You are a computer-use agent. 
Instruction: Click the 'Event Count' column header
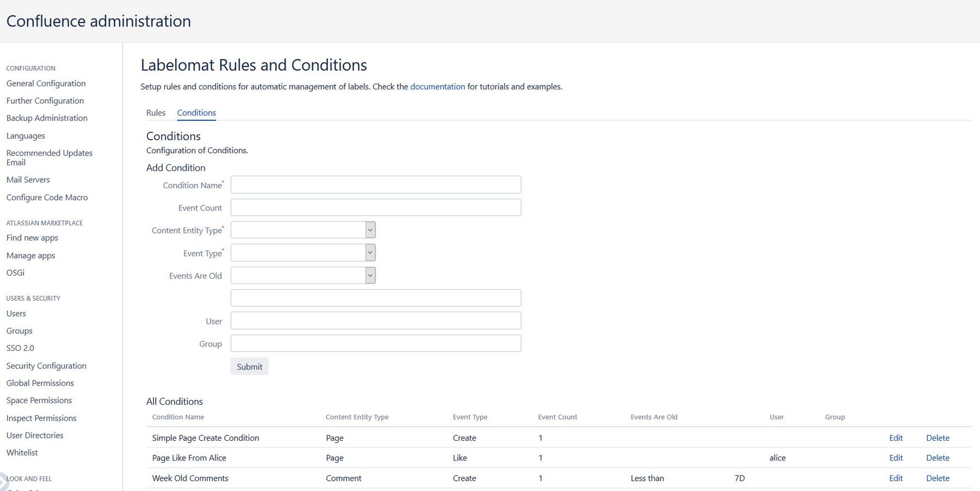pos(557,417)
